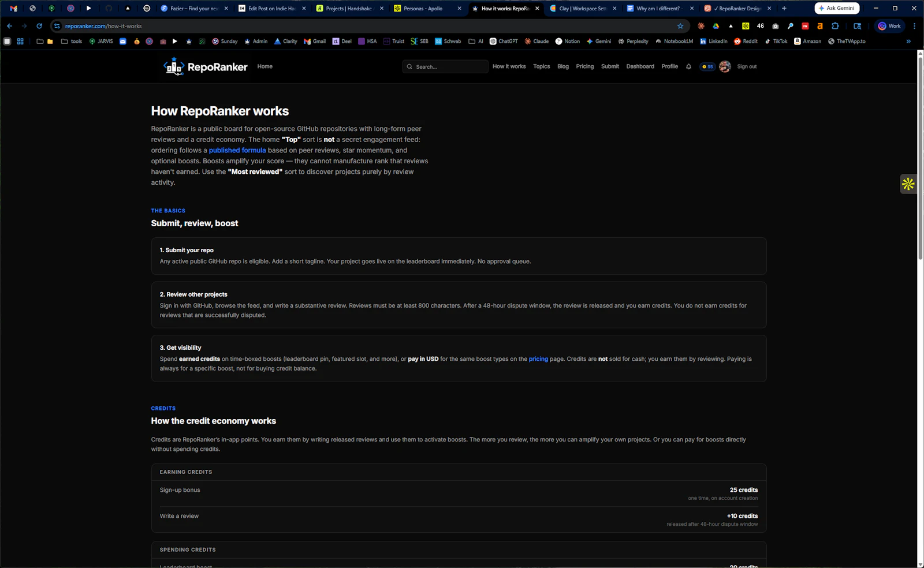The width and height of the screenshot is (924, 568).
Task: Open the Extensions puzzle icon
Action: click(x=835, y=26)
